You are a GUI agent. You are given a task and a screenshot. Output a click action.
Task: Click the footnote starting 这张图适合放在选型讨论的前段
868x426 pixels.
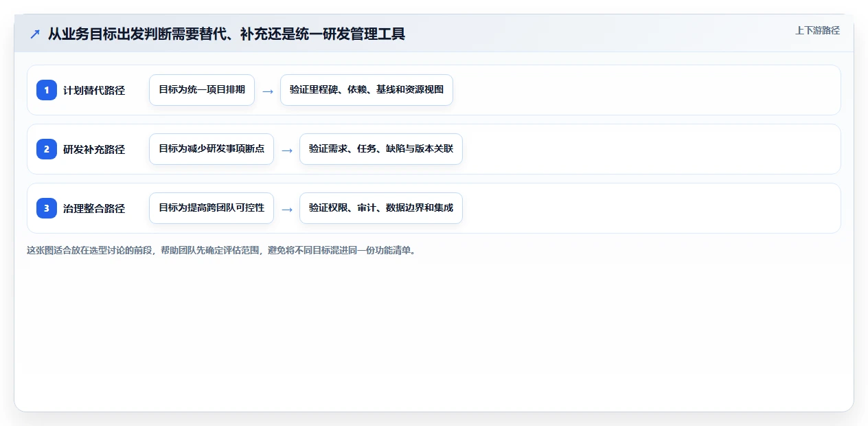[x=221, y=250]
